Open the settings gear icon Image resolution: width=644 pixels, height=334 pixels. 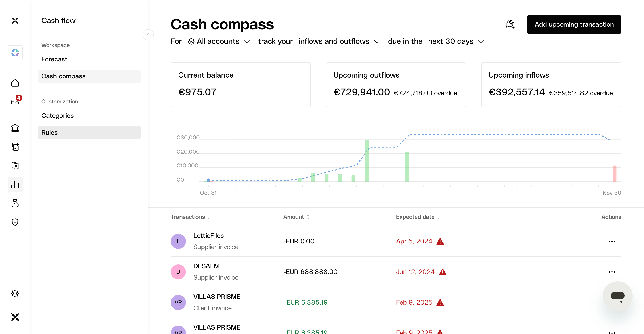(x=15, y=293)
